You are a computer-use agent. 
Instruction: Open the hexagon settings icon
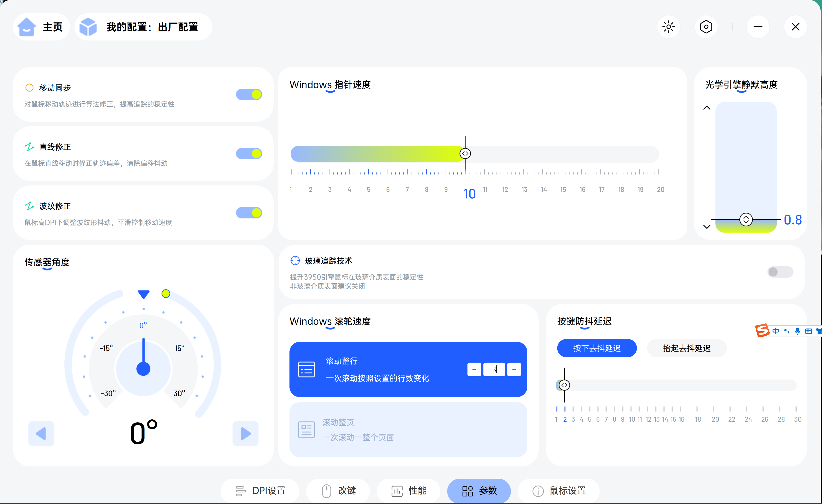point(706,27)
